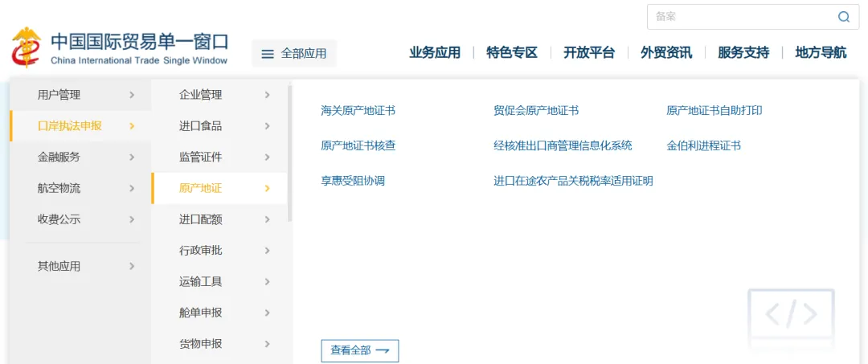Expand the chevron next to 货物申报
868x364 pixels.
[268, 344]
